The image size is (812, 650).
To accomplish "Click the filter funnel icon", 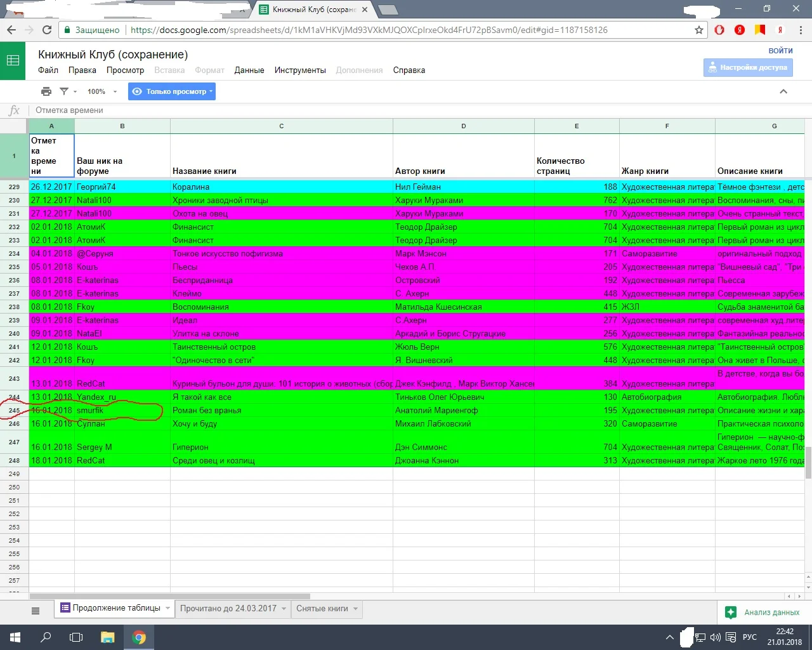I will pyautogui.click(x=64, y=91).
